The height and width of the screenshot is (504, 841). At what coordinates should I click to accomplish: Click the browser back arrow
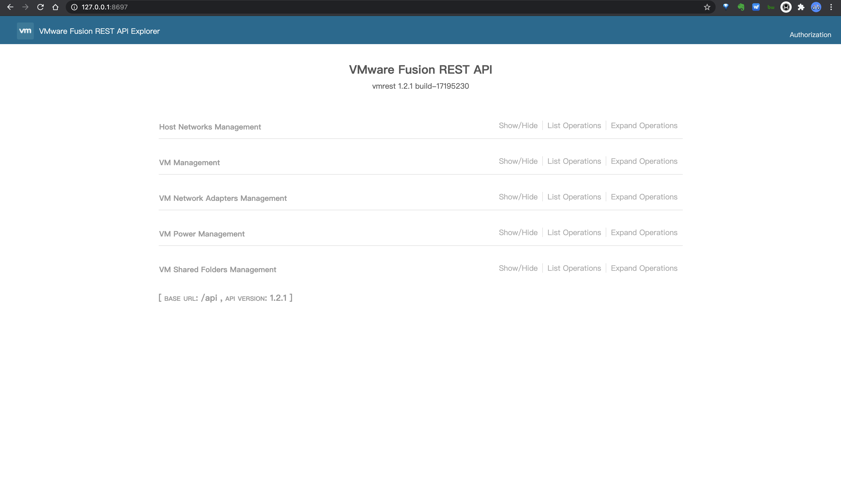point(10,7)
